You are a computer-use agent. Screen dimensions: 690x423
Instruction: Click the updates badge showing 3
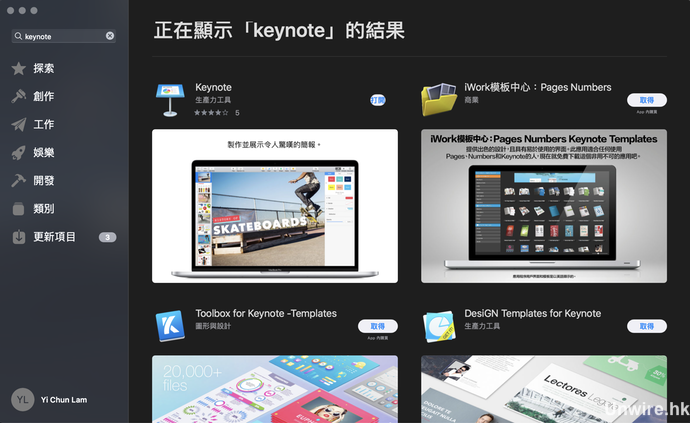pyautogui.click(x=107, y=237)
